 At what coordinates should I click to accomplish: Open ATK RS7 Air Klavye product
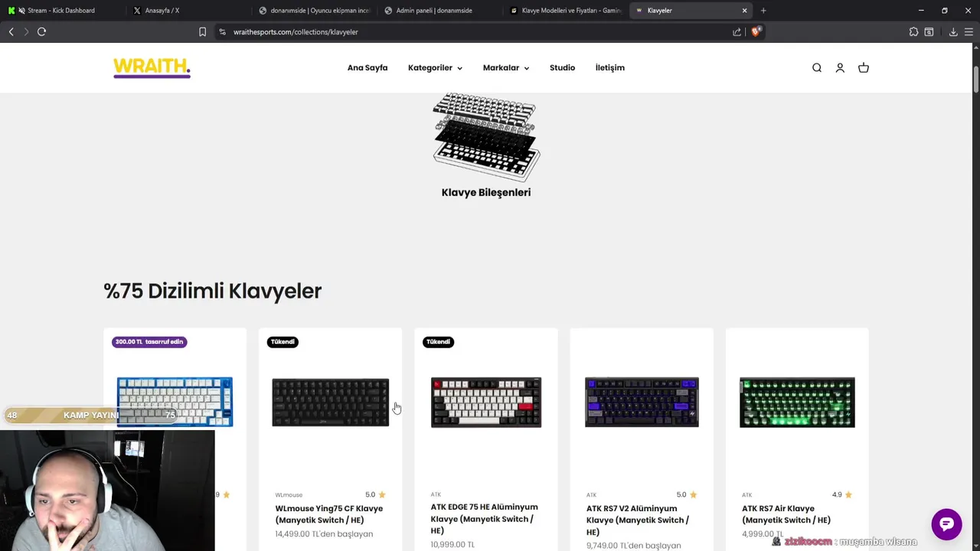[786, 514]
